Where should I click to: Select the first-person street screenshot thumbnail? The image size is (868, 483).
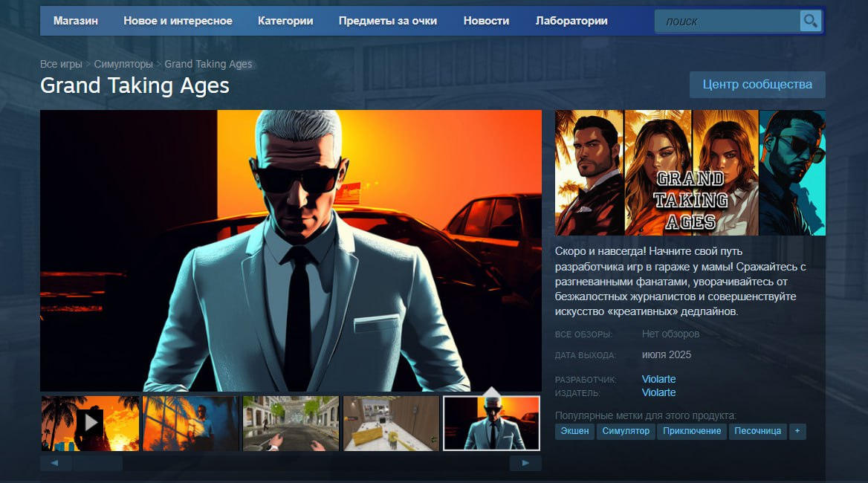click(x=291, y=424)
